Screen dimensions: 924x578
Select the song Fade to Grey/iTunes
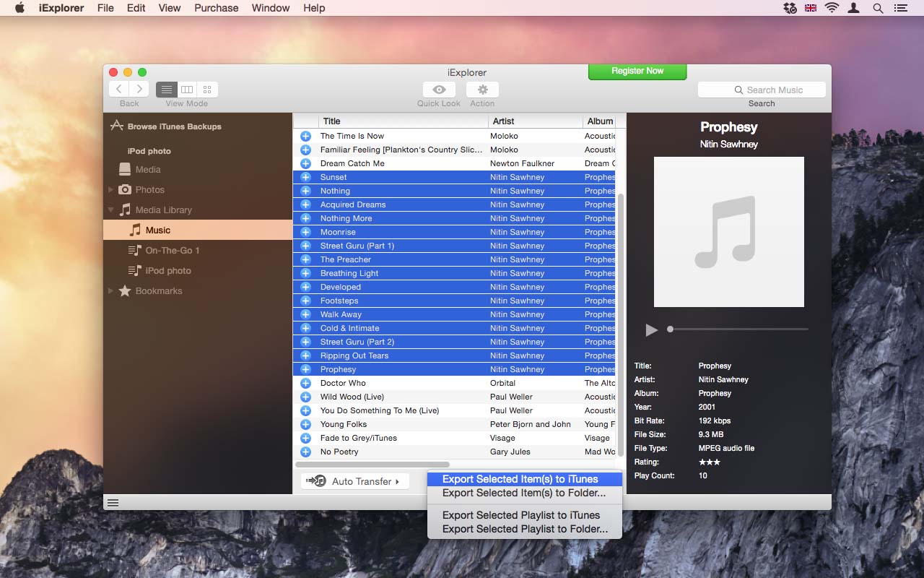point(455,438)
